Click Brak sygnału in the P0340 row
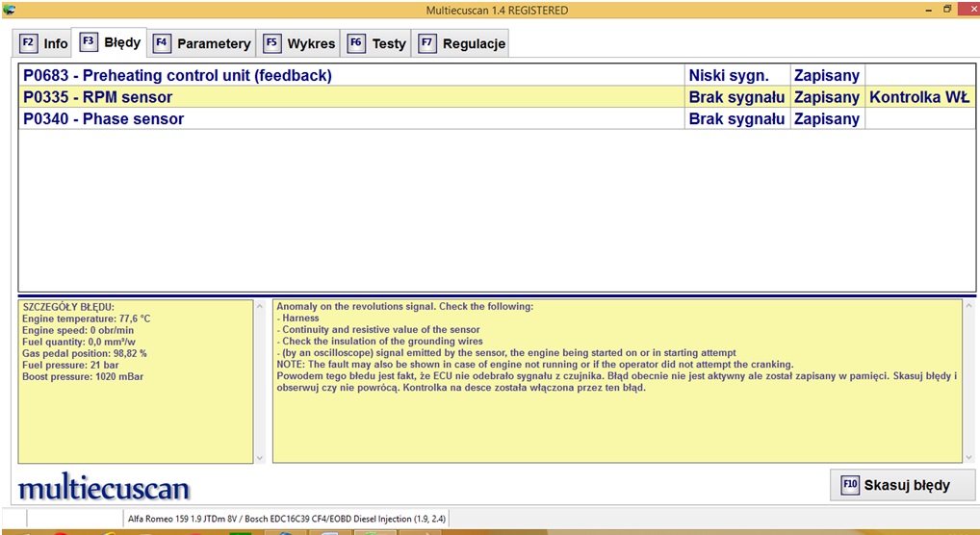This screenshot has height=535, width=980. coord(736,119)
